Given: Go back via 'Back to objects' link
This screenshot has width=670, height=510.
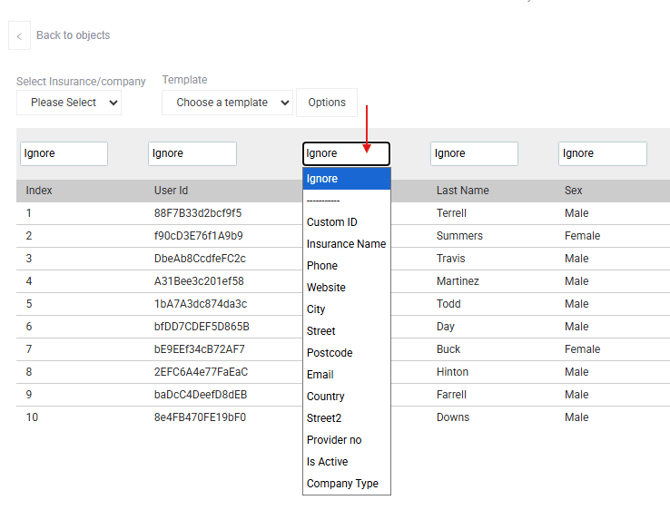Looking at the screenshot, I should click(x=73, y=35).
